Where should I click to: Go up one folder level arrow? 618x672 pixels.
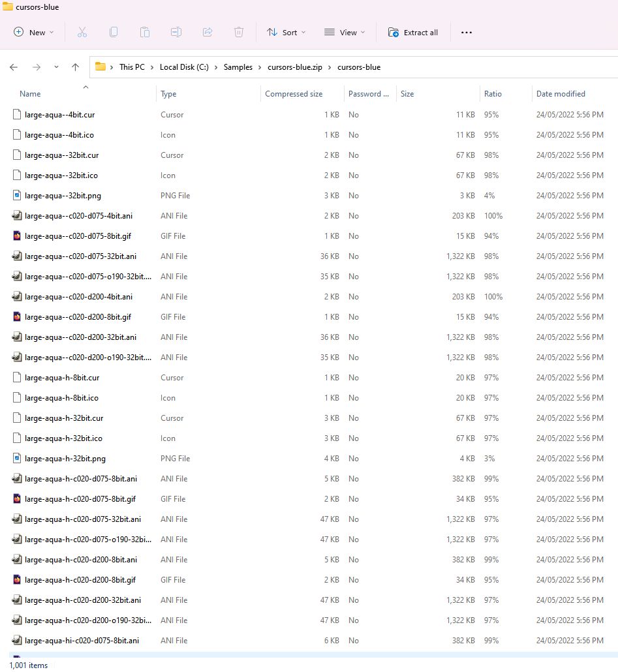coord(75,67)
